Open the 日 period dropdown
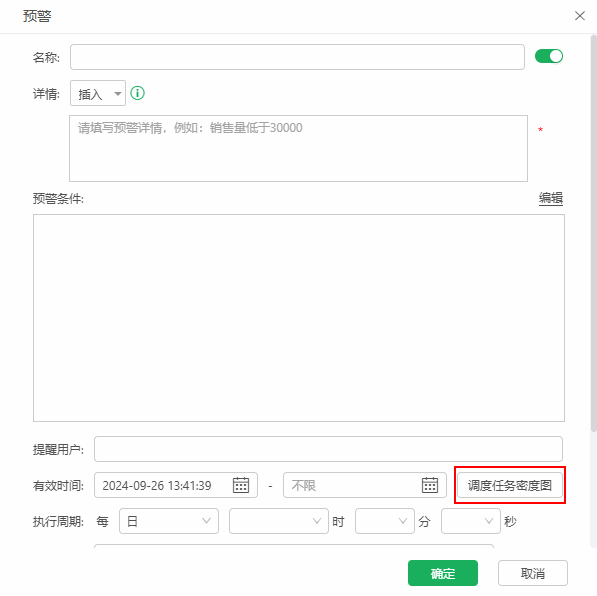 click(x=169, y=521)
